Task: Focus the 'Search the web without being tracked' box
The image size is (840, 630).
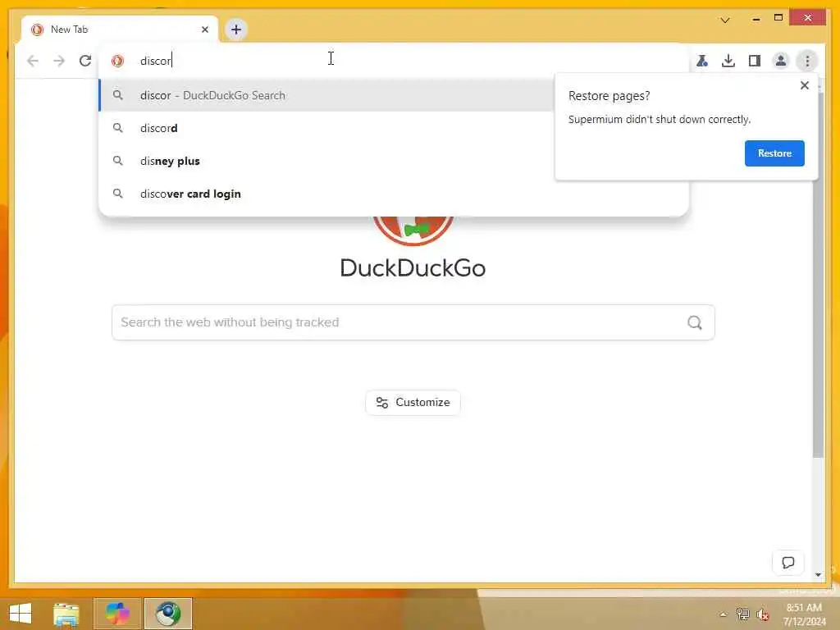Action: (x=413, y=322)
